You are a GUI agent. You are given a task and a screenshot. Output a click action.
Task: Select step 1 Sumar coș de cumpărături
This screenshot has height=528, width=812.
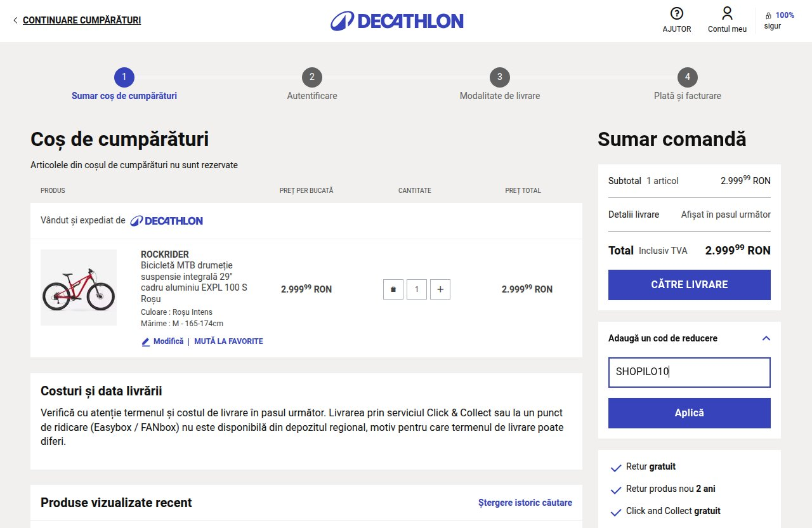click(x=124, y=85)
